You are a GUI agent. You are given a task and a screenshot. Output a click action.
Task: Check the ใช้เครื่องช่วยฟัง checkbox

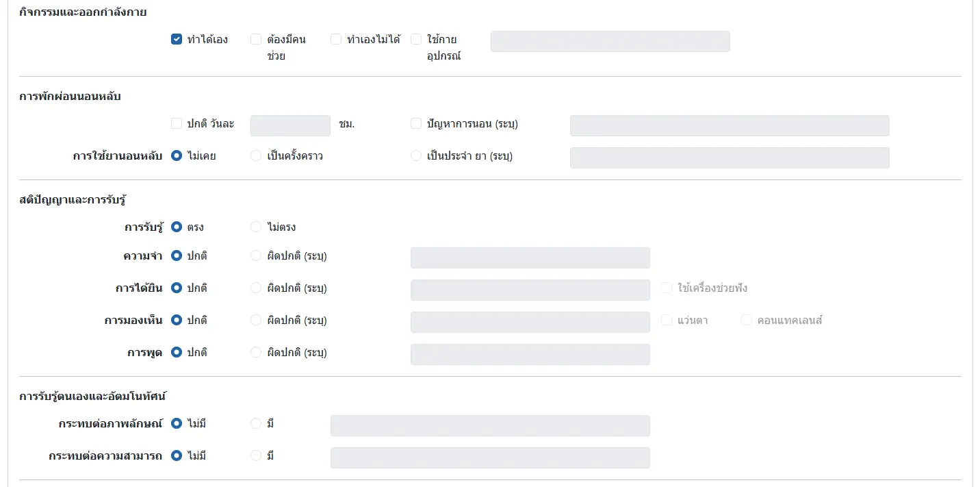[x=667, y=288]
